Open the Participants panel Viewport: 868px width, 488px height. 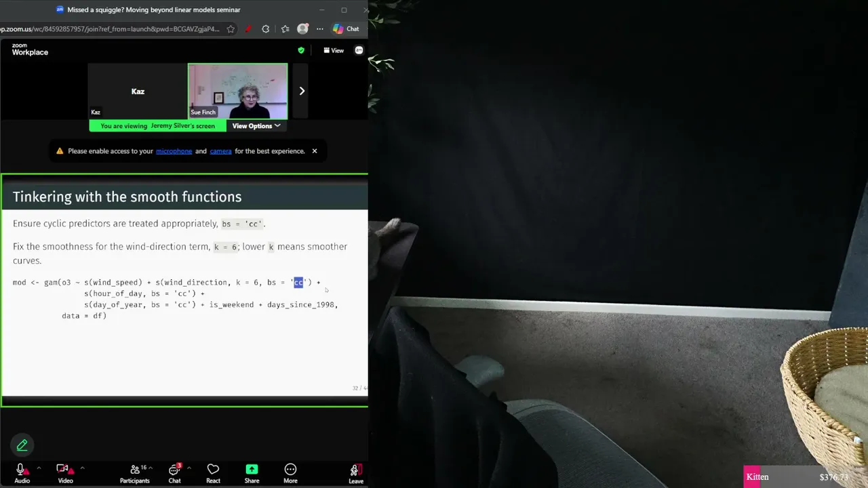click(135, 473)
